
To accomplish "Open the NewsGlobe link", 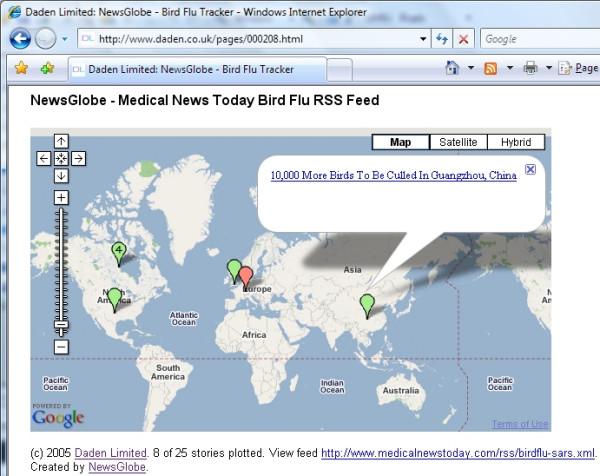I will 117,467.
